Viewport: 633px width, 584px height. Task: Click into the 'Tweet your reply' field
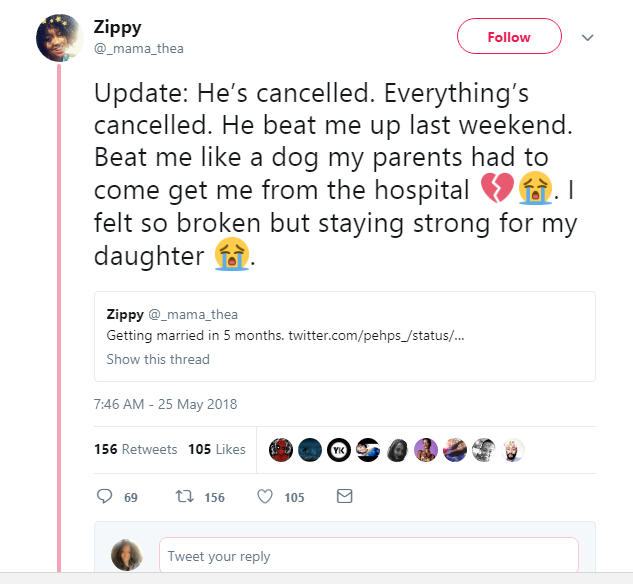tap(368, 556)
